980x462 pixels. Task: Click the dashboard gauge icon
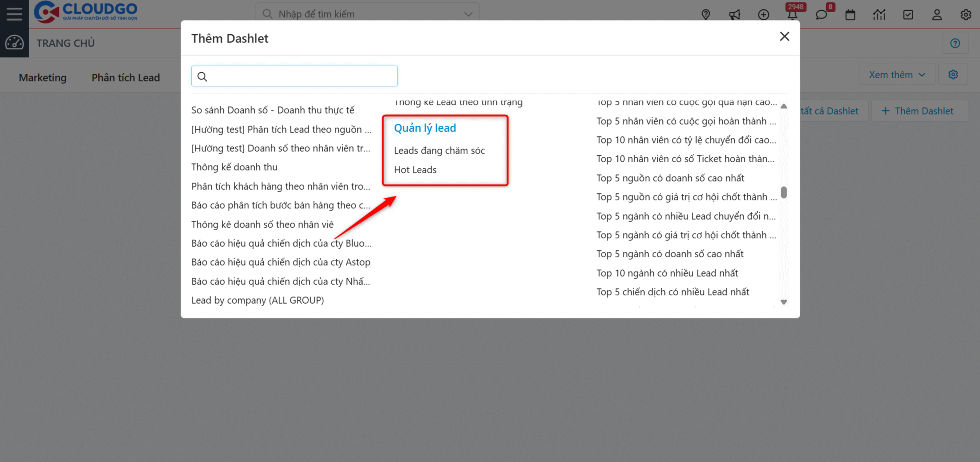coord(14,43)
